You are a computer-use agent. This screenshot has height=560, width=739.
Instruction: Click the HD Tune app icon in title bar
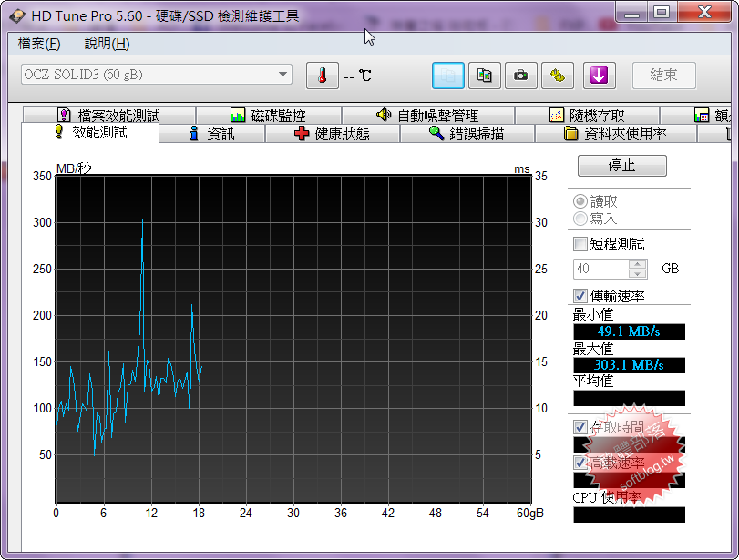pyautogui.click(x=17, y=16)
